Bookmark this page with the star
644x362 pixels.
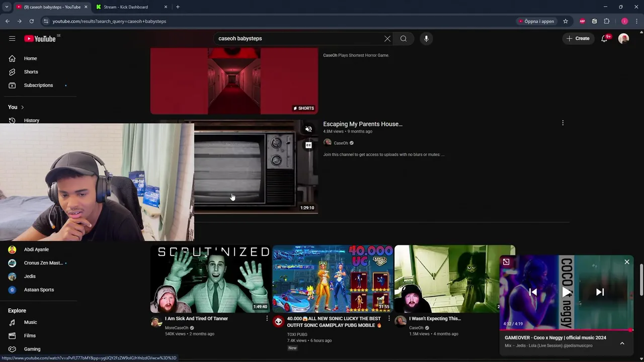click(566, 21)
